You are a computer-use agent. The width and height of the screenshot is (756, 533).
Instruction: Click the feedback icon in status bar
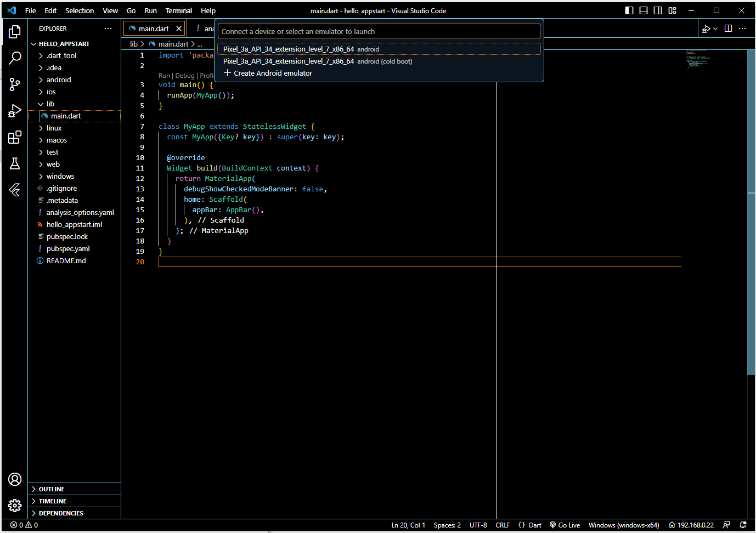coord(726,525)
